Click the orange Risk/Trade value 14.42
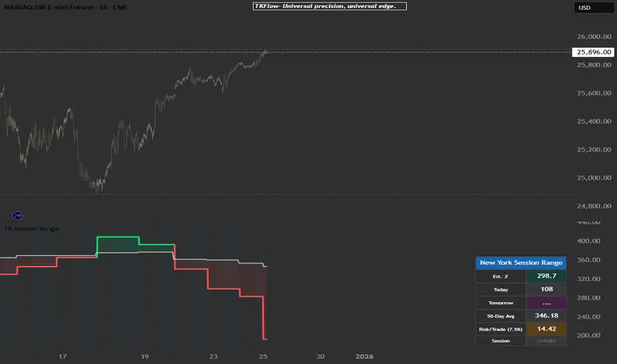 [x=546, y=328]
